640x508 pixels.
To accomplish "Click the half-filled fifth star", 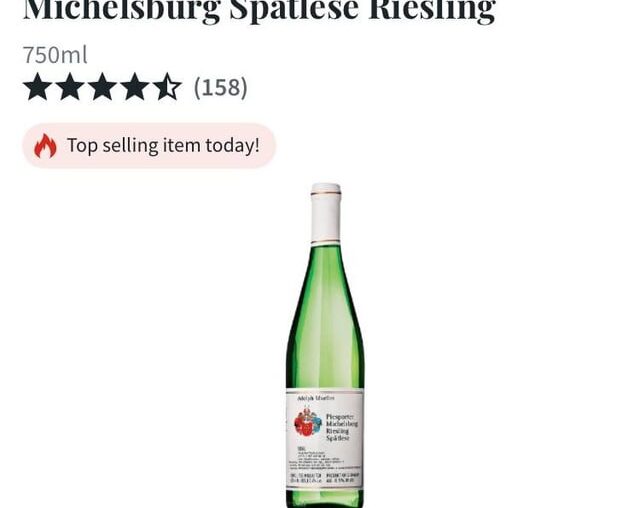I will [167, 87].
